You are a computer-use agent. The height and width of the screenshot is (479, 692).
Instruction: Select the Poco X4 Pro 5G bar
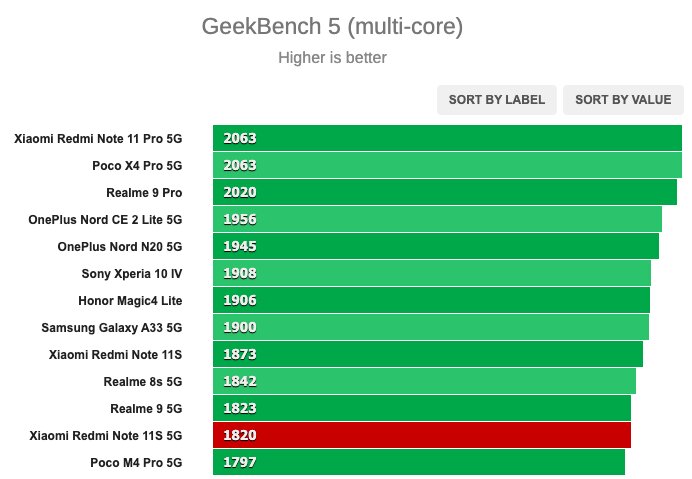pos(447,165)
